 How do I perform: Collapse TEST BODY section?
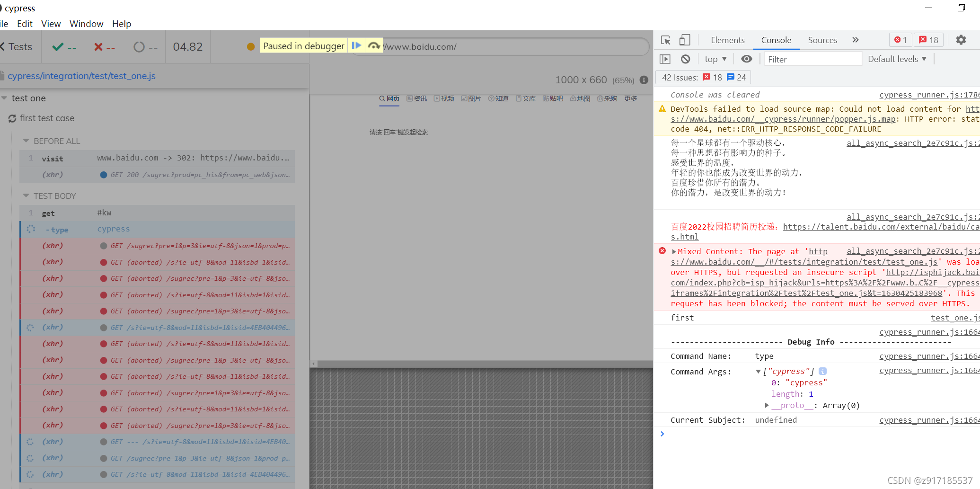pos(26,196)
